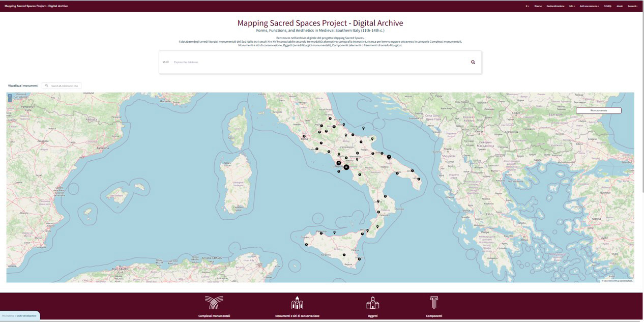
Task: Go to the SPARQL page
Action: 607,6
